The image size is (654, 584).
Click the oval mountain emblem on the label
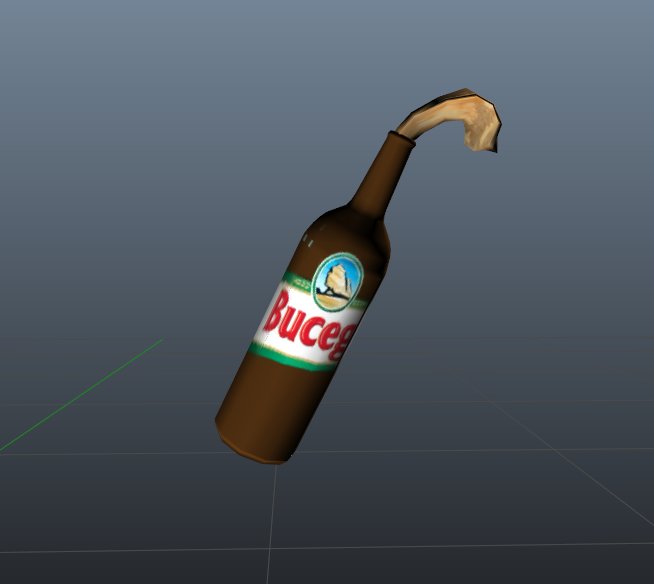point(338,278)
